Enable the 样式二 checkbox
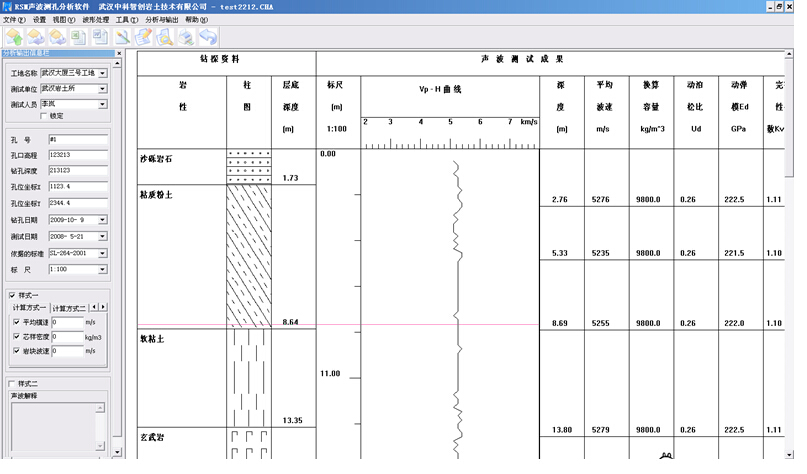Screen dimensions: 807x474 12,383
